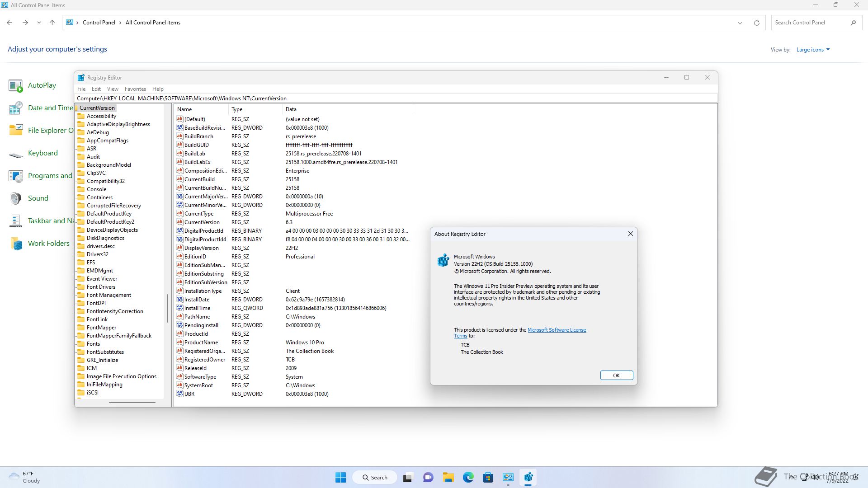Click the Windows Start icon in taskbar

pyautogui.click(x=341, y=477)
